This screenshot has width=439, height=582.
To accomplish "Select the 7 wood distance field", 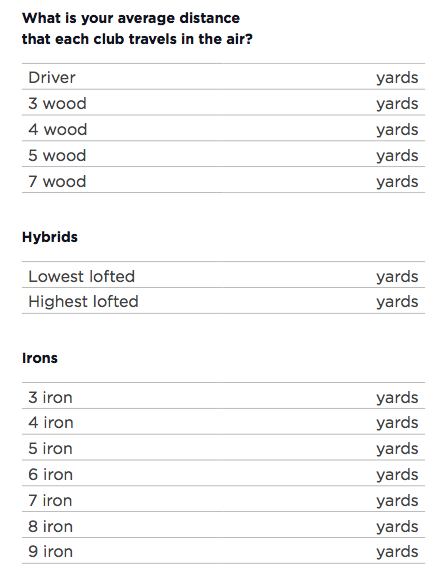I will tap(223, 180).
